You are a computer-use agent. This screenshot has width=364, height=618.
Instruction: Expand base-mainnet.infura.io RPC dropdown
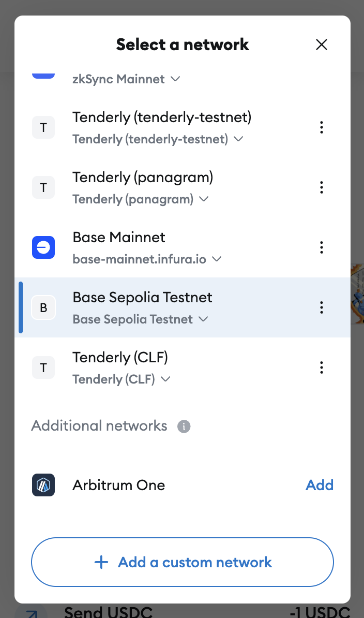217,259
